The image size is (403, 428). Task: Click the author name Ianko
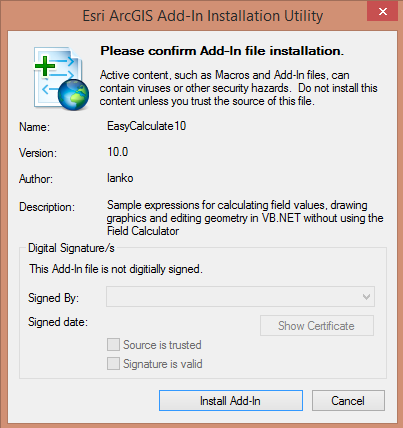120,178
